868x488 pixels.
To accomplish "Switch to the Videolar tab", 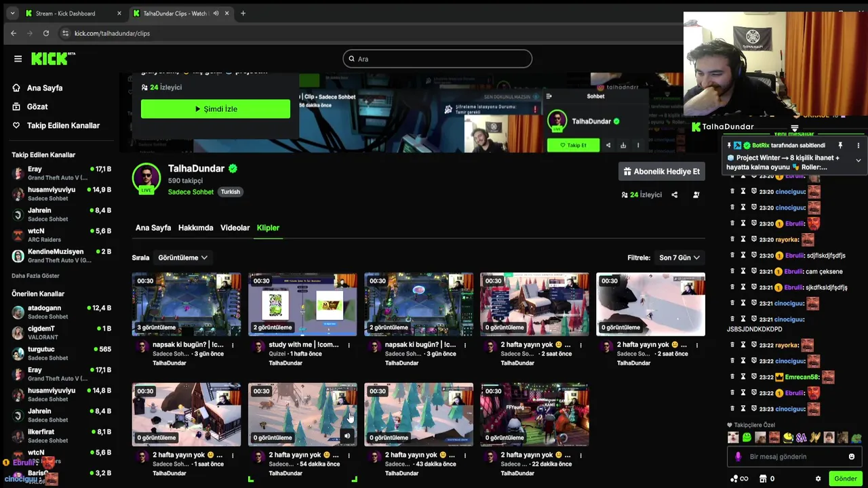I will pos(235,228).
